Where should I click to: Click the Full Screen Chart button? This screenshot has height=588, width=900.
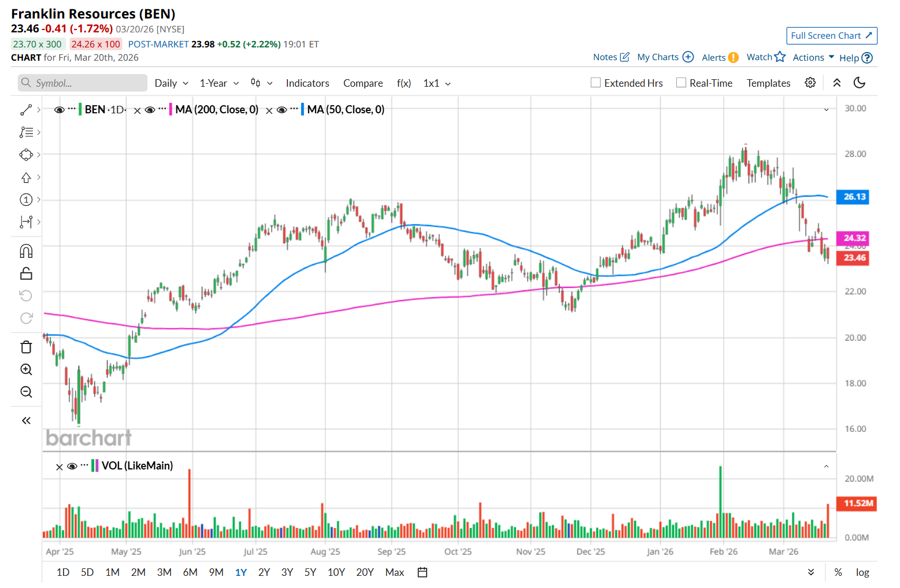pyautogui.click(x=831, y=36)
